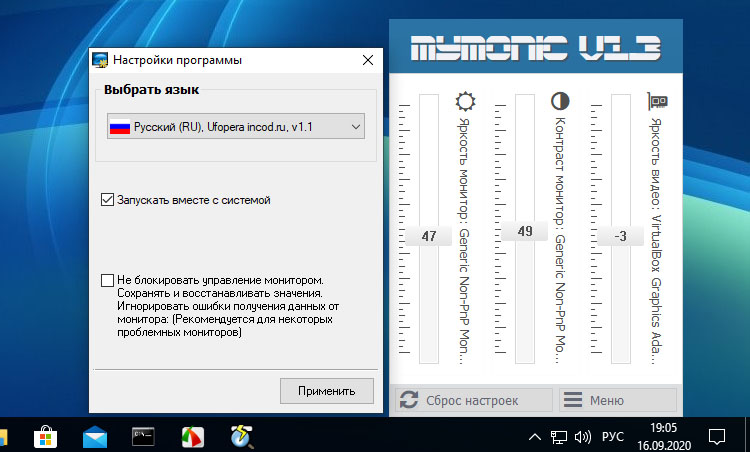750x452 pixels.
Task: Click the Сброс настроек button
Action: 474,400
